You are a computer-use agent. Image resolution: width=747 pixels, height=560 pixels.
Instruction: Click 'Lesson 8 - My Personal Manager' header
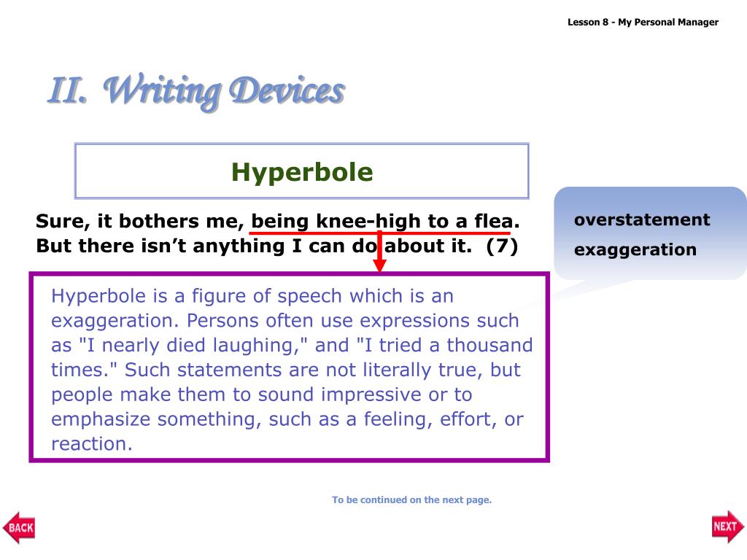[x=643, y=22]
